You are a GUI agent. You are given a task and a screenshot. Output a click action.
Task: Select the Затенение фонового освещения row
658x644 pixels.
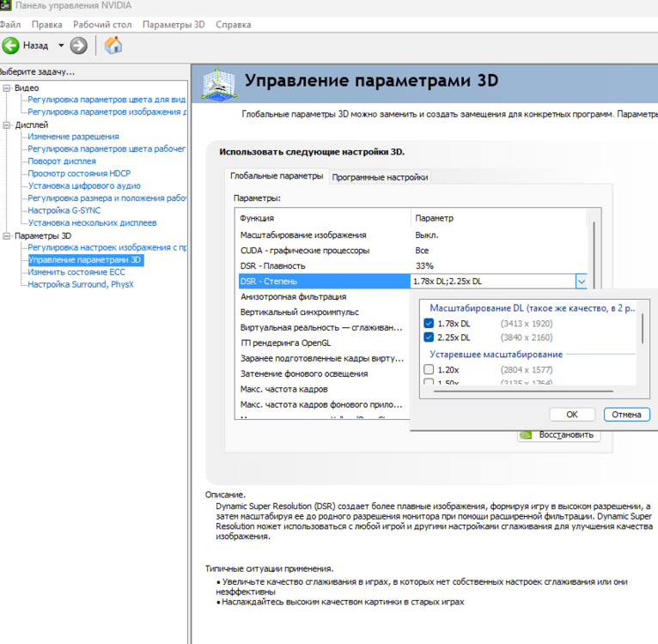click(x=324, y=374)
